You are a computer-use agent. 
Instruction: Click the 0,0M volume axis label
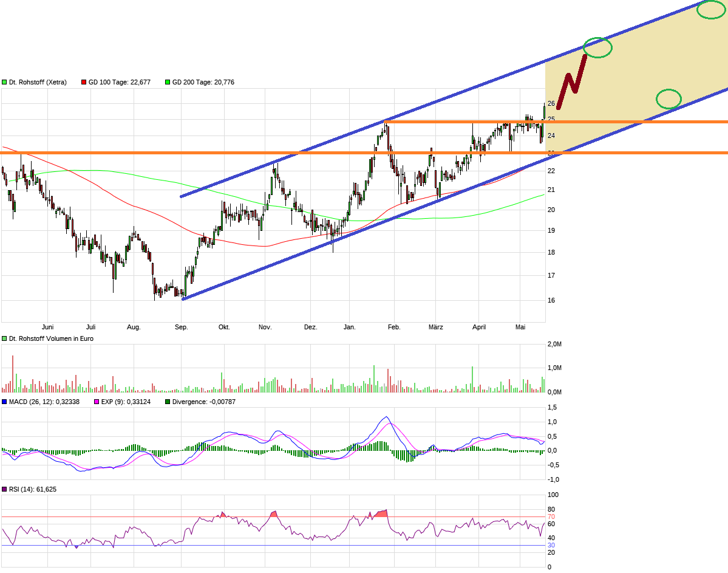coord(554,392)
